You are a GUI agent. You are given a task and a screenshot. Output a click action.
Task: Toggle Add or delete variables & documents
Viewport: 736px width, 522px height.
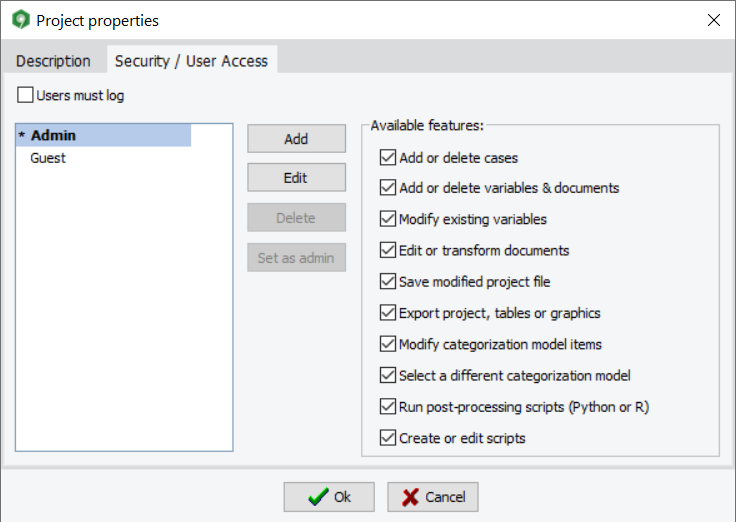coord(388,188)
